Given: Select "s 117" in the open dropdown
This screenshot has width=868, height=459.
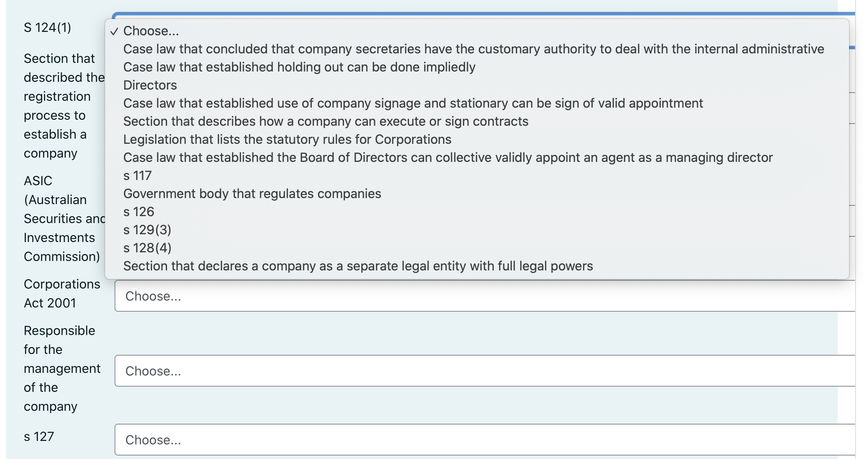Looking at the screenshot, I should pos(138,175).
